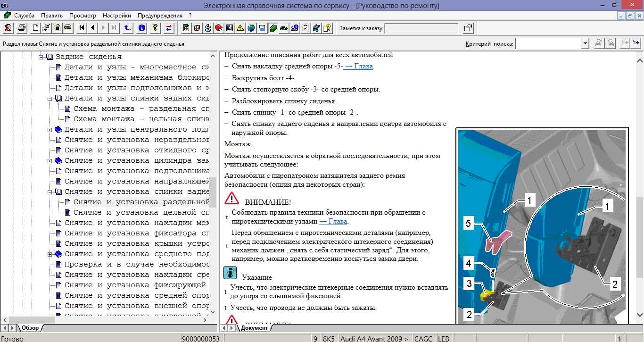Click the blue up-level arrow icon
The height and width of the screenshot is (342, 644).
(x=128, y=28)
